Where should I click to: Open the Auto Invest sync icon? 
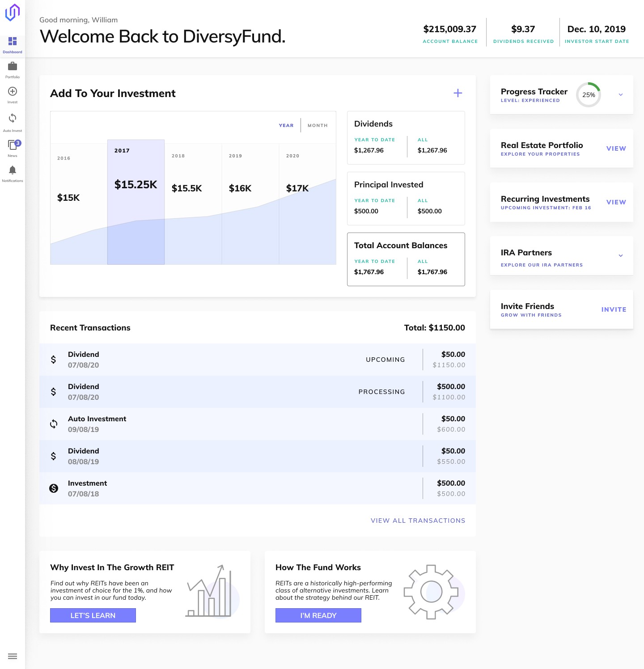(13, 118)
